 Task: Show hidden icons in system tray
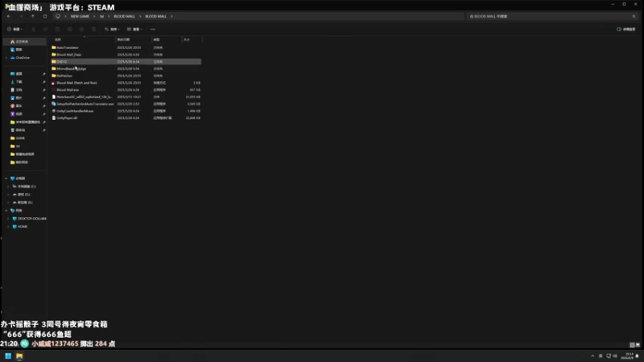tap(592, 356)
